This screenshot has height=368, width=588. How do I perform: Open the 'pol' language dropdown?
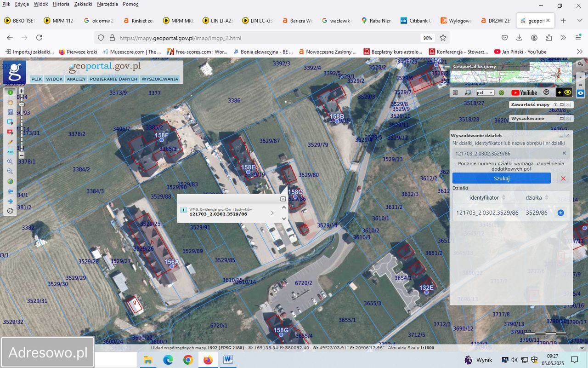click(485, 92)
